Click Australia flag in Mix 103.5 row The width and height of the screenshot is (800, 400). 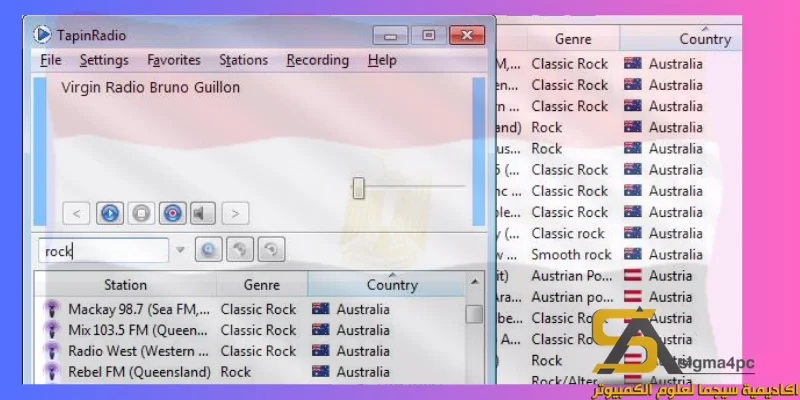320,330
